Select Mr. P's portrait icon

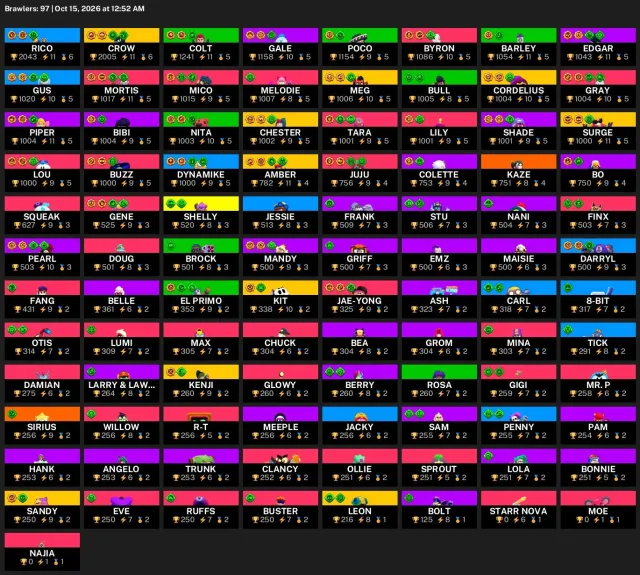coord(600,375)
